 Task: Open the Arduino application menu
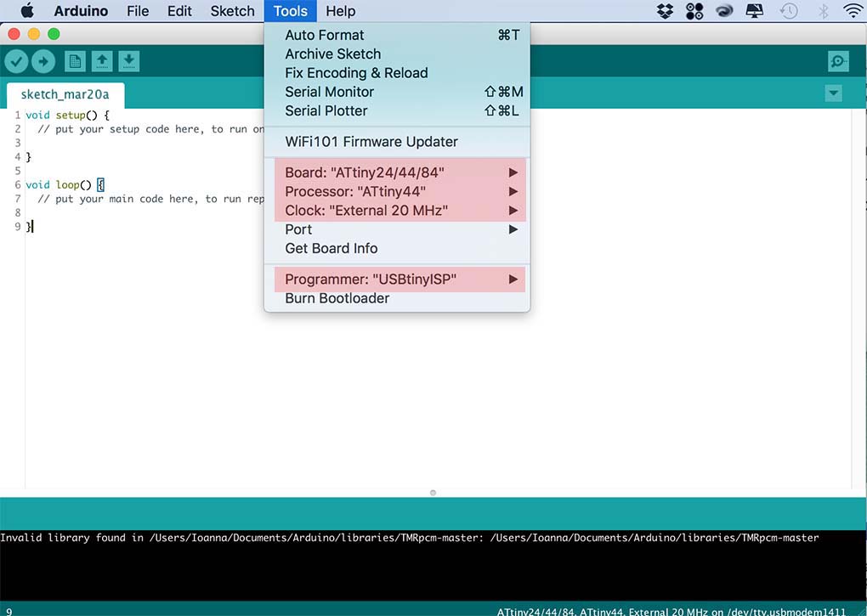[x=81, y=11]
